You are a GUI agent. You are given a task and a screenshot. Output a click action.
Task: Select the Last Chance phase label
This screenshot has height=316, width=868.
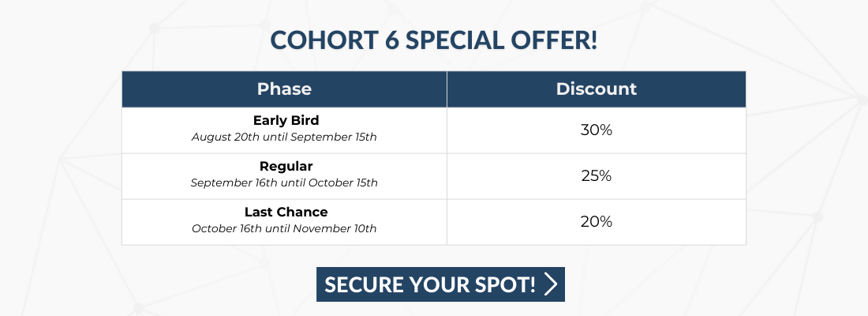point(286,212)
